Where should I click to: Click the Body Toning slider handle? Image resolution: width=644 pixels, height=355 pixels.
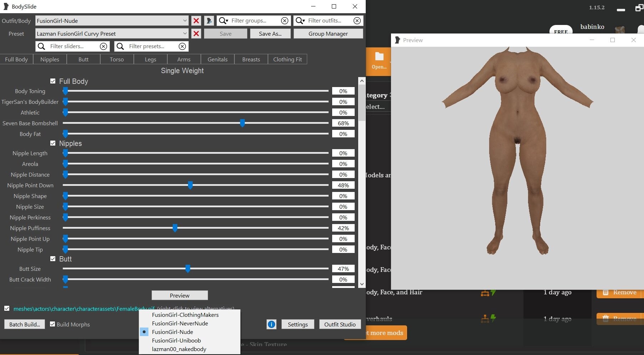65,91
